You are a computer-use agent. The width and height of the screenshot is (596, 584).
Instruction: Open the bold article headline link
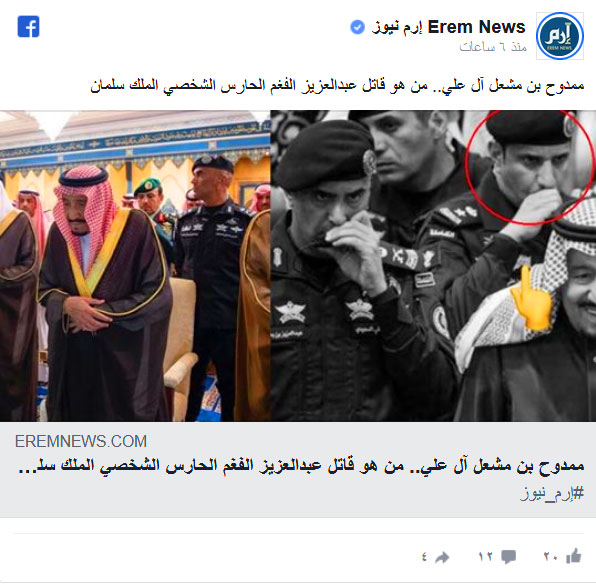pos(301,467)
